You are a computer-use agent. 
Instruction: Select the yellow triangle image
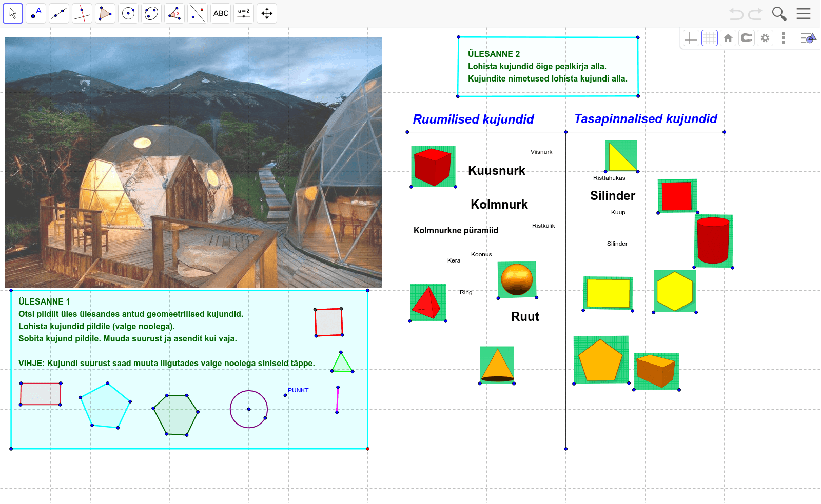click(621, 156)
